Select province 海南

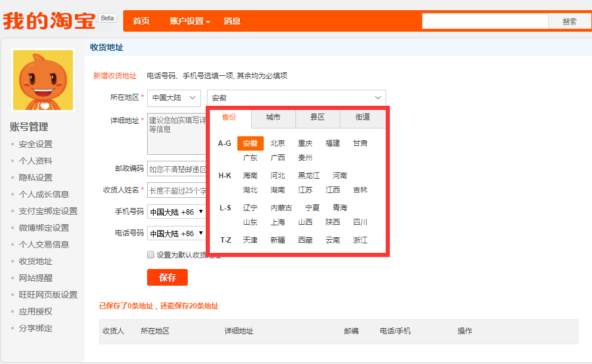251,175
